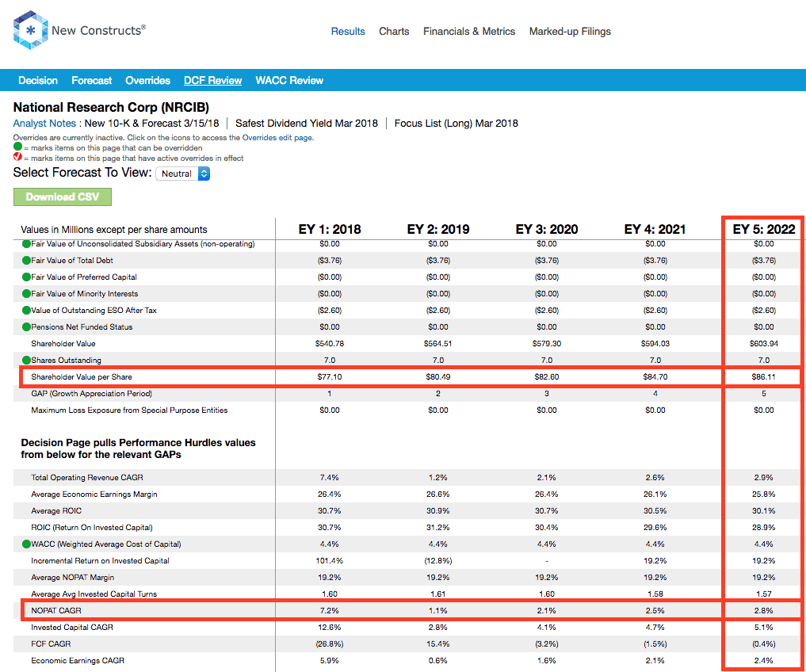
Task: Switch to the Decision tab
Action: pos(38,81)
